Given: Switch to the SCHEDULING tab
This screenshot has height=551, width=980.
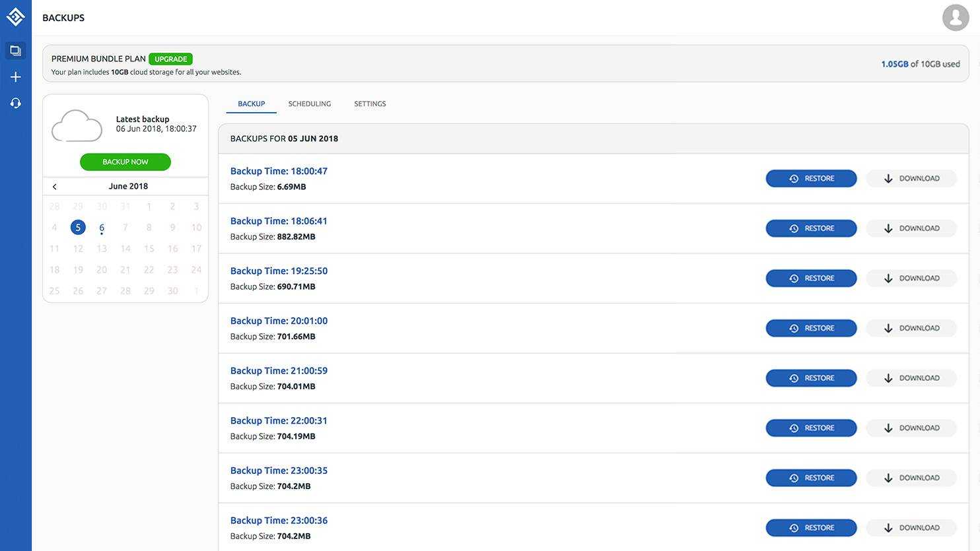Looking at the screenshot, I should 310,104.
